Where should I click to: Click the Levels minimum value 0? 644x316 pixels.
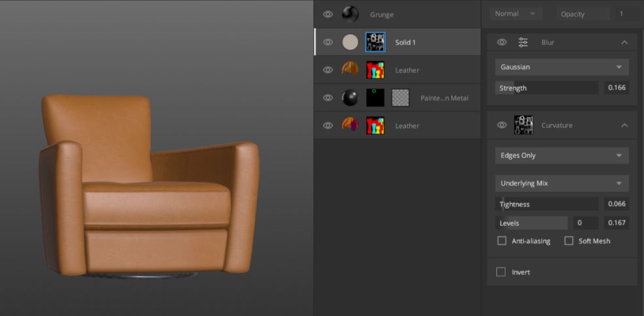tap(586, 223)
